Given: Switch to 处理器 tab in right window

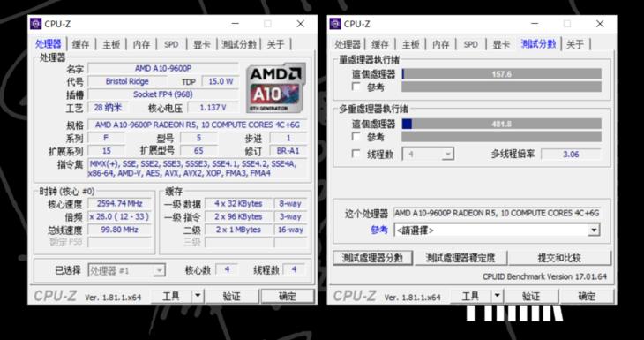Looking at the screenshot, I should tap(348, 44).
